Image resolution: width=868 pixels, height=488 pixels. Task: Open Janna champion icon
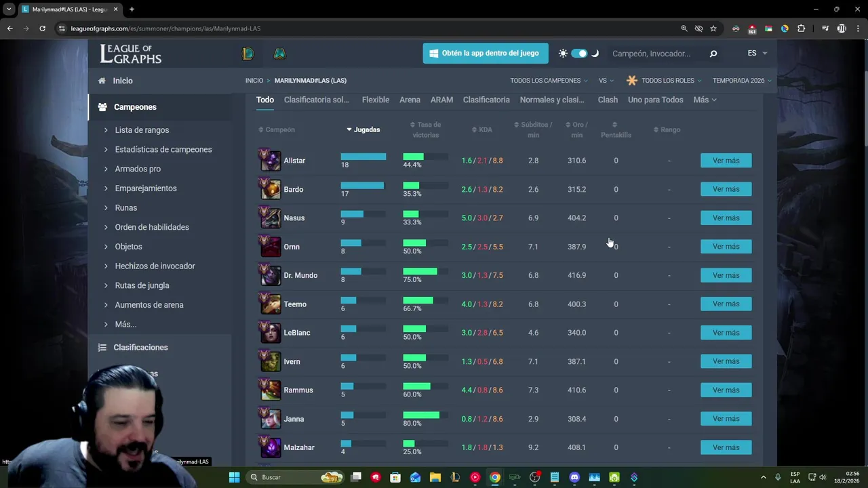click(270, 419)
